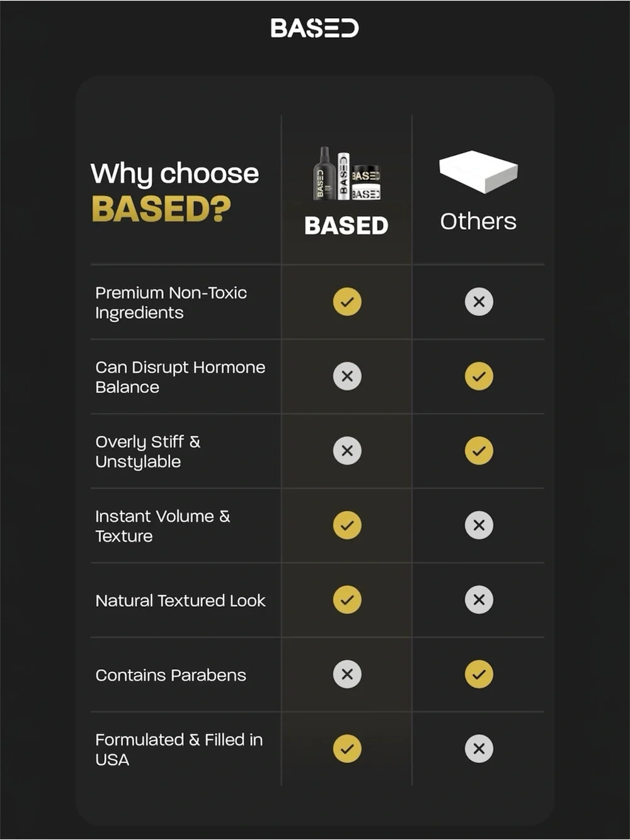
Task: Click Others X icon for Instant Volume & Texture
Action: coord(479,525)
